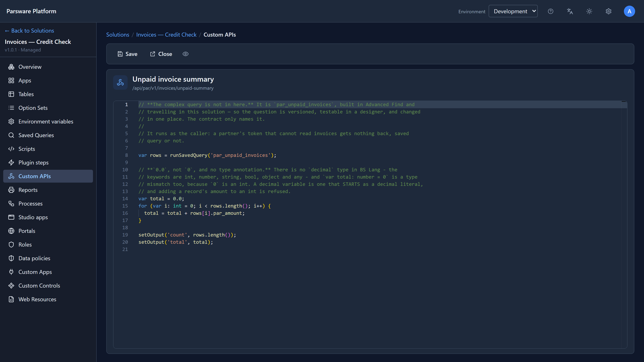Toggle the preview eye icon in toolbar
The height and width of the screenshot is (362, 644).
point(186,54)
